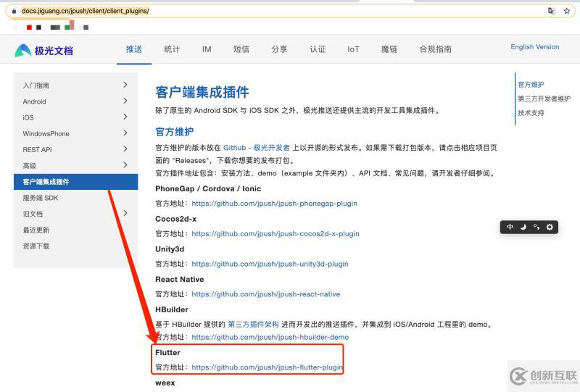Click the PhoneGap / Cordova / Ionic heading
This screenshot has height=392, width=580.
point(208,188)
